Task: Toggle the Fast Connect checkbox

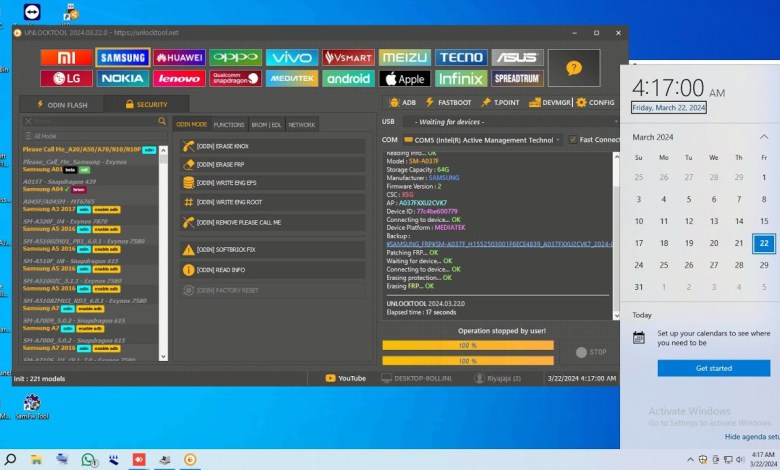Action: click(573, 140)
